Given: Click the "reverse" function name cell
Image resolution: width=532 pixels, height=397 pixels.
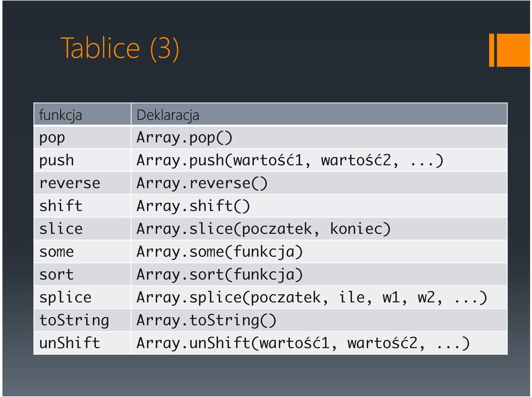Looking at the screenshot, I should [x=83, y=183].
